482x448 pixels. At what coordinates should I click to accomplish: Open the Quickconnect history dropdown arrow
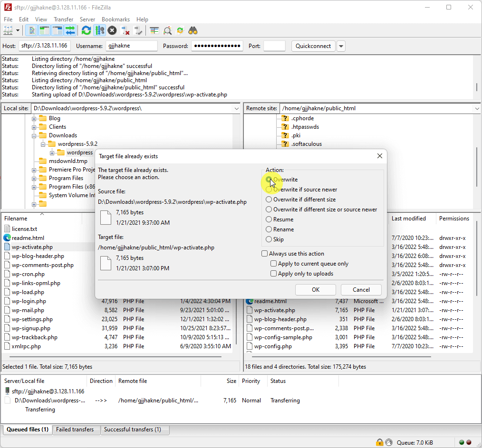pyautogui.click(x=341, y=46)
